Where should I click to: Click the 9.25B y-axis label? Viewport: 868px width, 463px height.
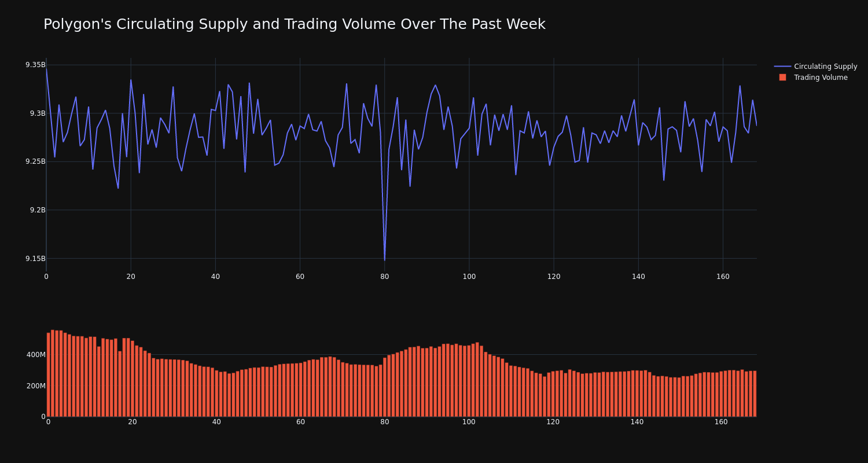(35, 161)
